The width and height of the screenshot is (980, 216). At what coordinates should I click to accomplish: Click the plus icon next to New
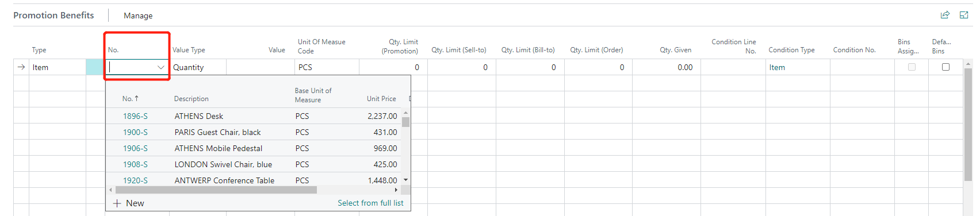[117, 203]
